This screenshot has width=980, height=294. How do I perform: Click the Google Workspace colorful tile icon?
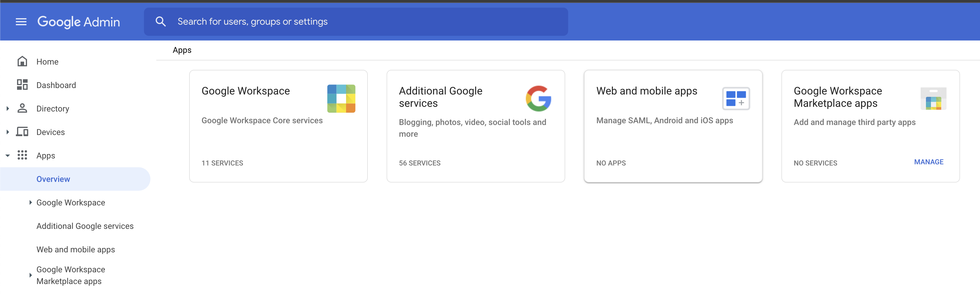click(x=341, y=98)
